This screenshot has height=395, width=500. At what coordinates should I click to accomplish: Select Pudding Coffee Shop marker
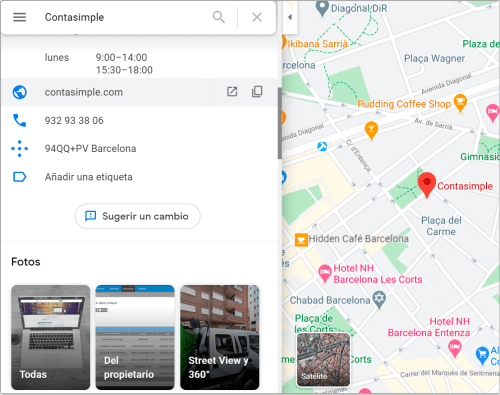pyautogui.click(x=460, y=103)
